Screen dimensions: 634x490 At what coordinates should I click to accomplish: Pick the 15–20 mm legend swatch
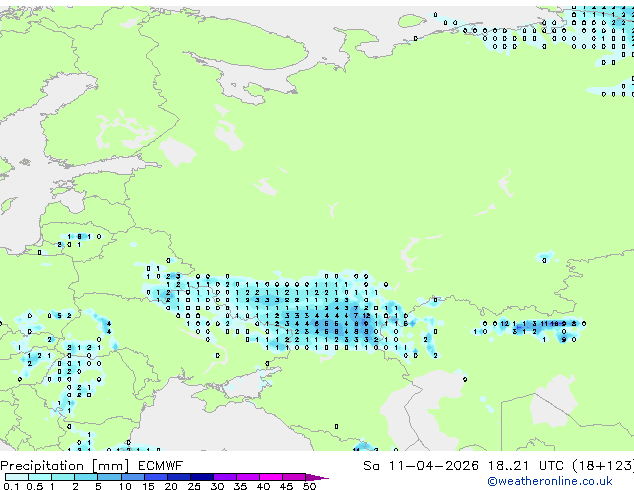(x=156, y=477)
